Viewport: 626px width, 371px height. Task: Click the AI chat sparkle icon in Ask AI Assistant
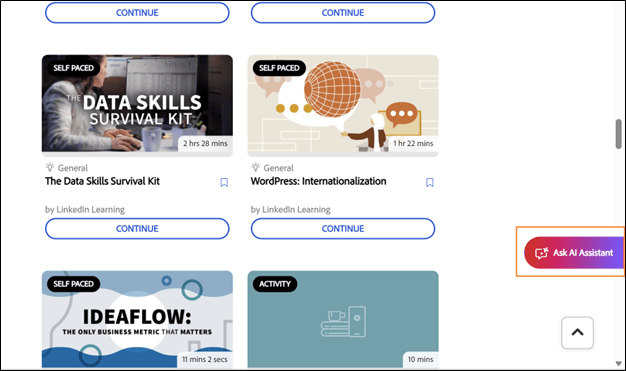click(541, 253)
